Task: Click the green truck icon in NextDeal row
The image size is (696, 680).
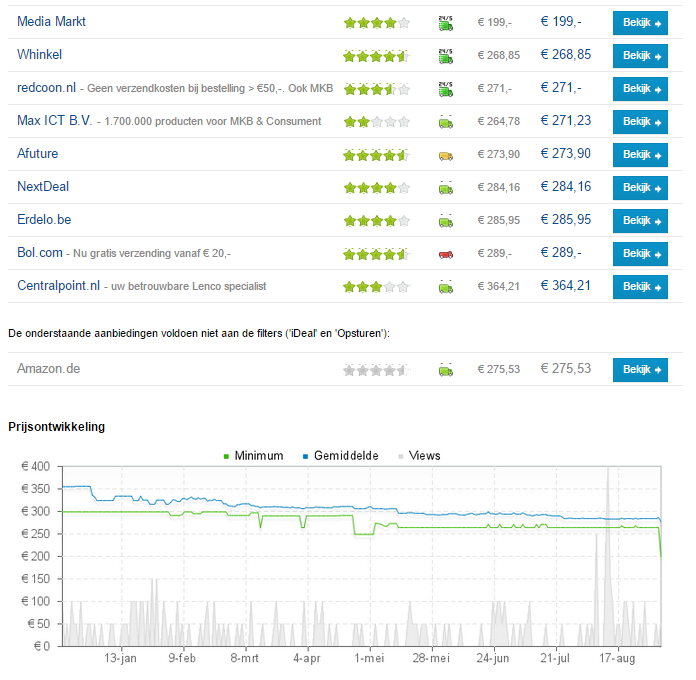Action: pyautogui.click(x=446, y=189)
